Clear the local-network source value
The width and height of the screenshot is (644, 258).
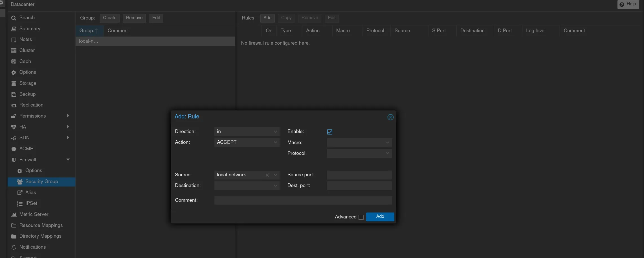click(x=267, y=175)
